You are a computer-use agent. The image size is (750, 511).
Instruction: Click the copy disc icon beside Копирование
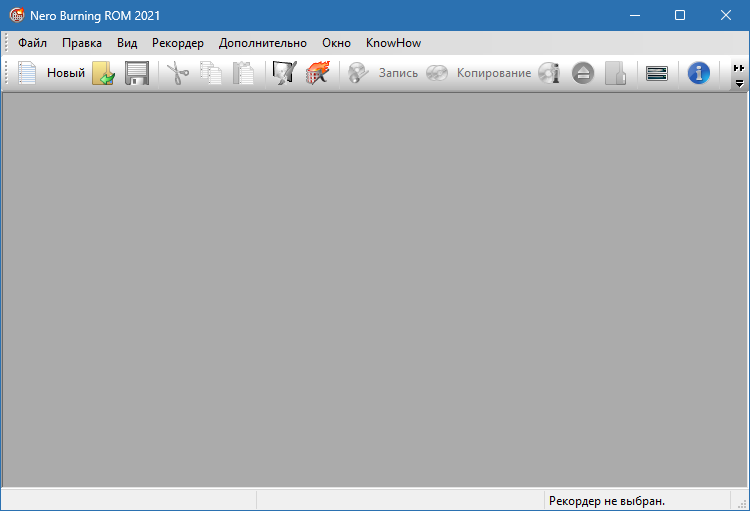point(437,73)
